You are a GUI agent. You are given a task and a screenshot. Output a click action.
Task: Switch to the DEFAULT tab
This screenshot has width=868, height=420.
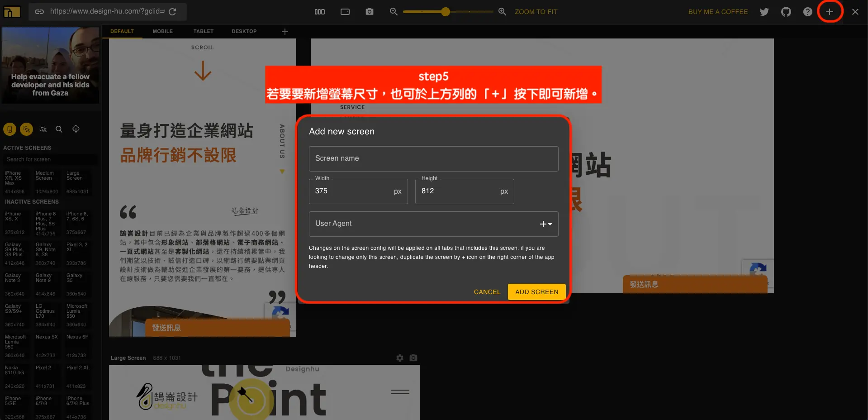click(x=122, y=31)
